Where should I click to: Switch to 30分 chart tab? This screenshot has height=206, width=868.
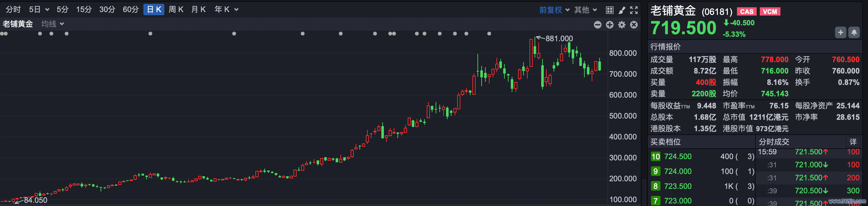tap(107, 10)
